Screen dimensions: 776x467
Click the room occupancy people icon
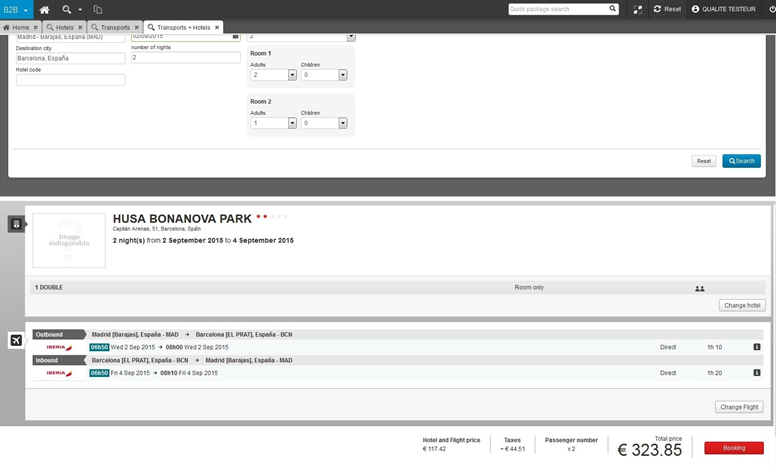coord(700,288)
